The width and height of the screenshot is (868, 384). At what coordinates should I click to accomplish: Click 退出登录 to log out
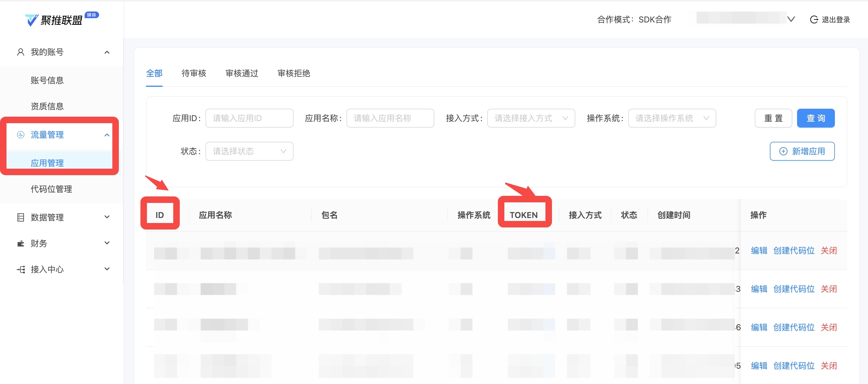click(836, 19)
